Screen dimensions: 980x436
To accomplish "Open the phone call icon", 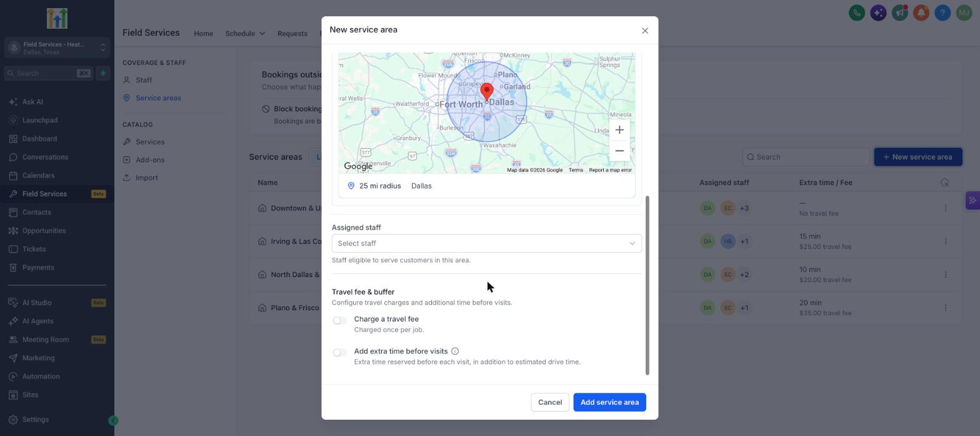I will [x=857, y=13].
